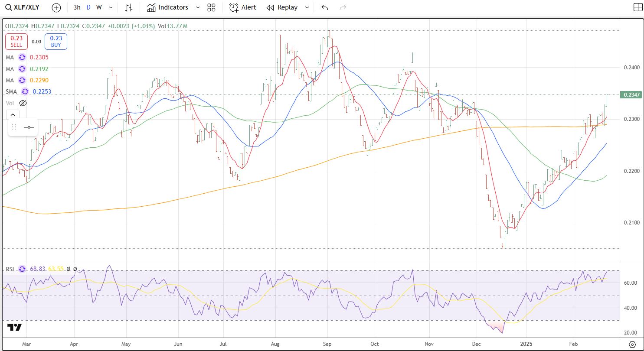The width and height of the screenshot is (644, 351).
Task: Create an Alert
Action: tap(242, 7)
